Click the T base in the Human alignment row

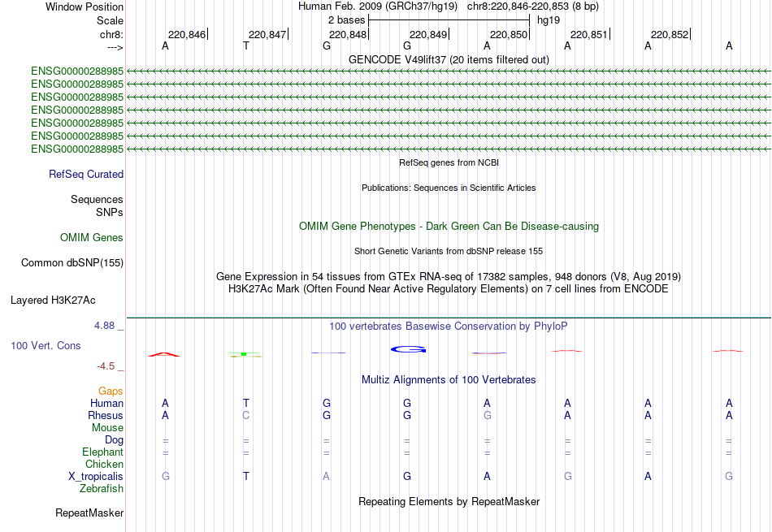click(246, 403)
